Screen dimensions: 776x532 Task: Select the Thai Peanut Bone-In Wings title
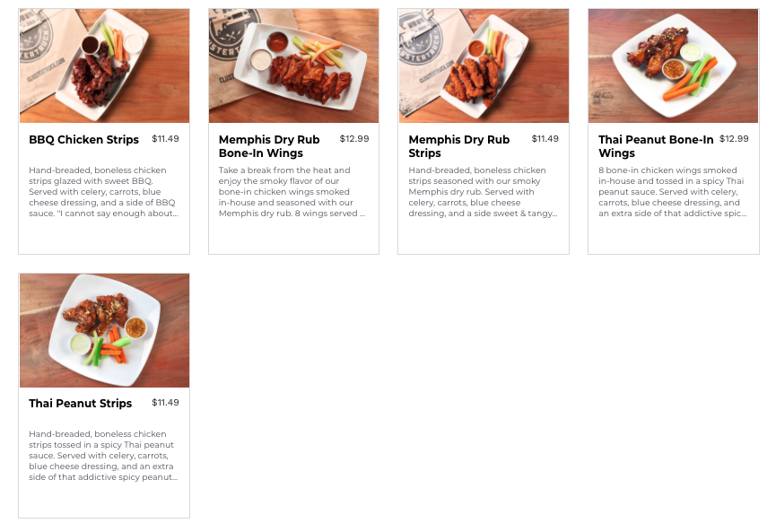[x=656, y=146]
